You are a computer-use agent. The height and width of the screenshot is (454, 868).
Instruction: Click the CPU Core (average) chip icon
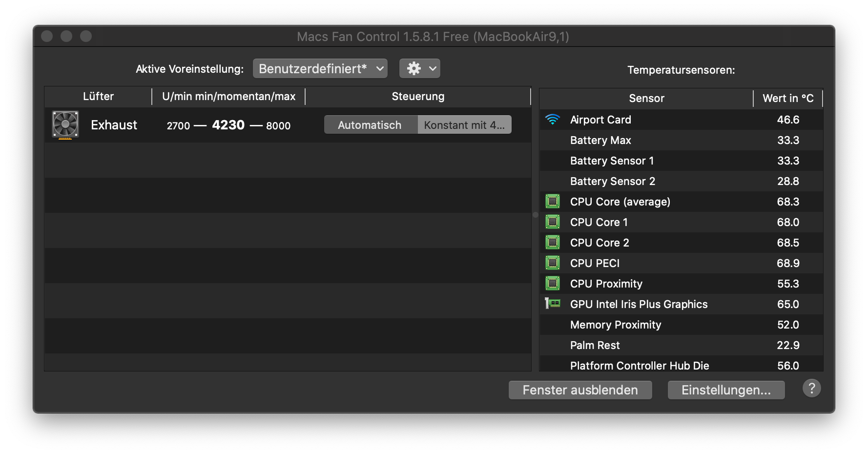pos(553,202)
